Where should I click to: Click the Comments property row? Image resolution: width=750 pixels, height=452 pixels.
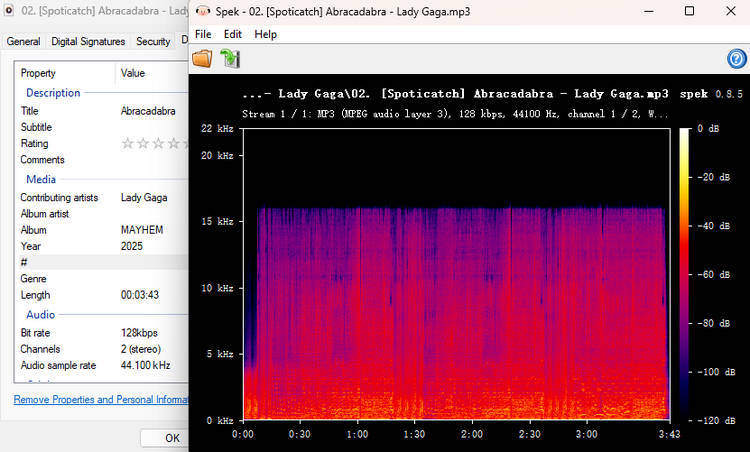point(102,160)
